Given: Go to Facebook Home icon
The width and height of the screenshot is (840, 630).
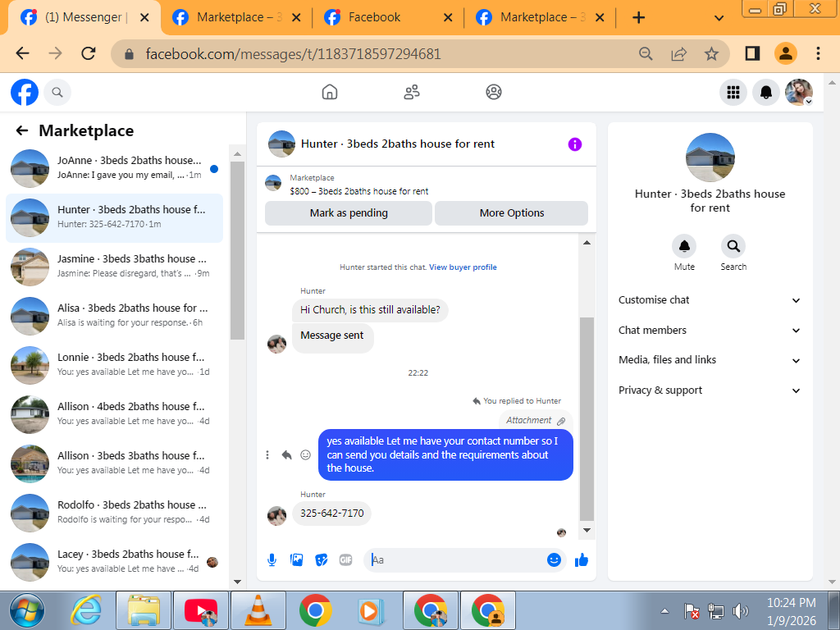Looking at the screenshot, I should tap(330, 92).
